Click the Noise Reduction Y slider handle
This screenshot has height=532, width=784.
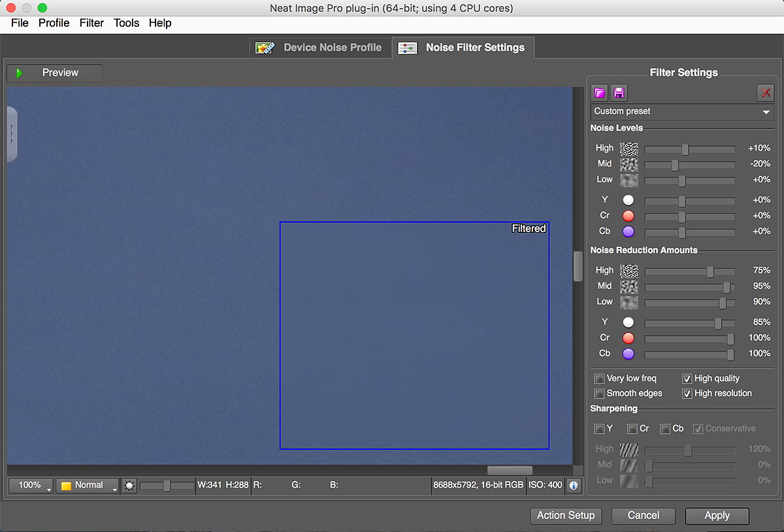point(718,324)
